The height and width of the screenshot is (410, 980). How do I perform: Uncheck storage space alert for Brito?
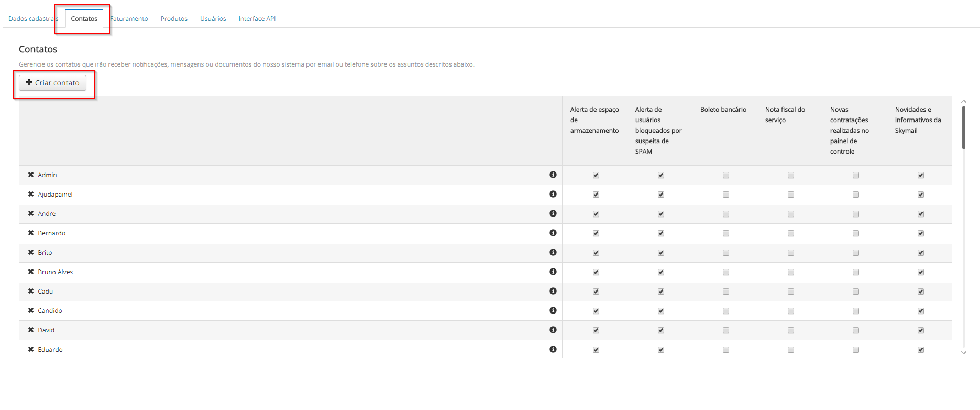[x=596, y=253]
